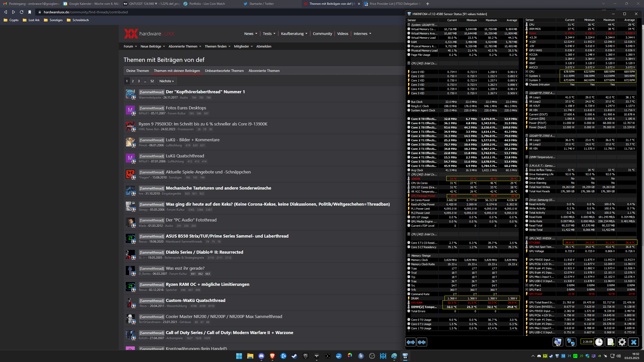644x362 pixels.
Task: Go to Nächste page button
Action: (x=167, y=81)
